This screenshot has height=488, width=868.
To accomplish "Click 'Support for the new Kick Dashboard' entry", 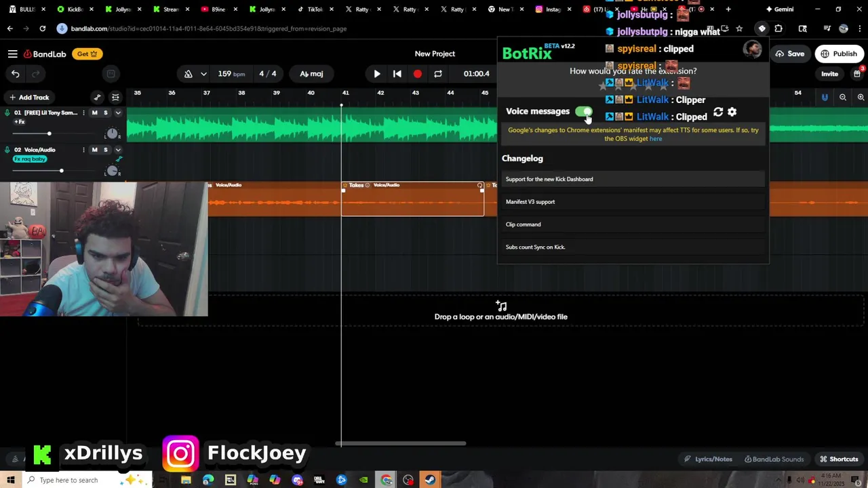I will coord(633,179).
